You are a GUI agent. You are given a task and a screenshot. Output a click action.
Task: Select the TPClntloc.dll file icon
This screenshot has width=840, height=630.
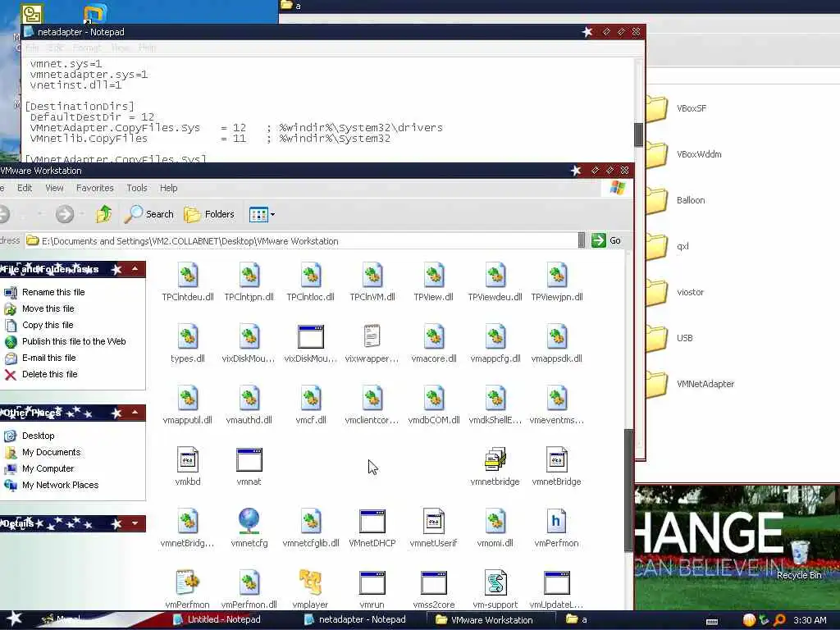[311, 275]
